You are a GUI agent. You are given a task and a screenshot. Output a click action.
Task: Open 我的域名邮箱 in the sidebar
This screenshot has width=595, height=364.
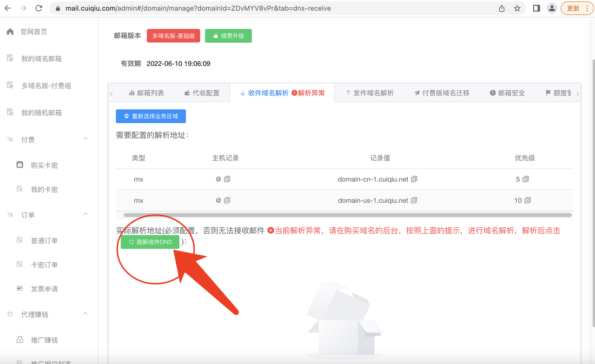click(x=41, y=59)
